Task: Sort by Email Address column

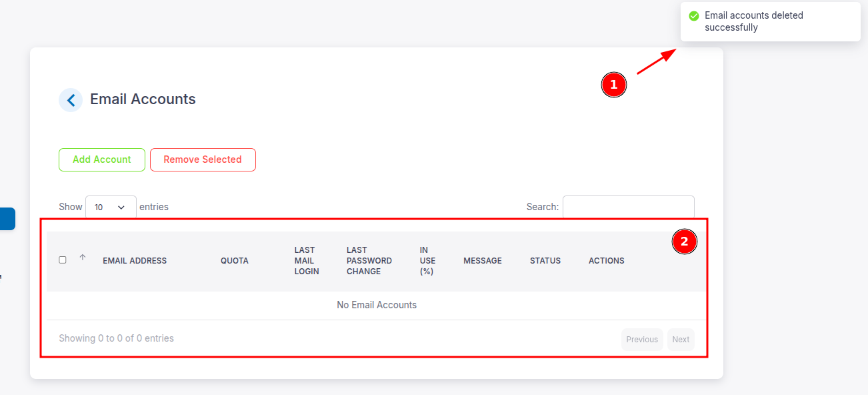Action: [135, 261]
